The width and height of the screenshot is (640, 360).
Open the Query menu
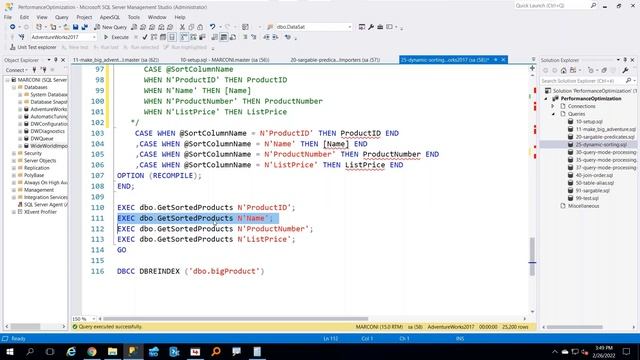tap(62, 17)
